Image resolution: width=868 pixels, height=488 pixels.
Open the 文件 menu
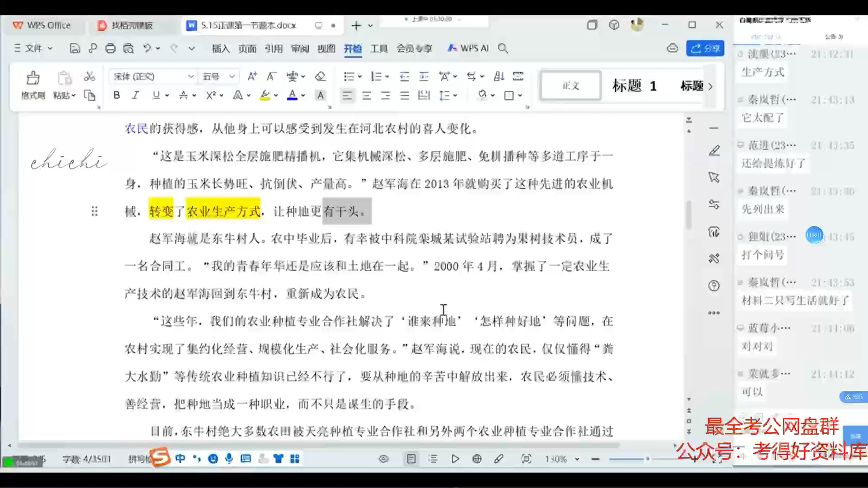point(33,48)
